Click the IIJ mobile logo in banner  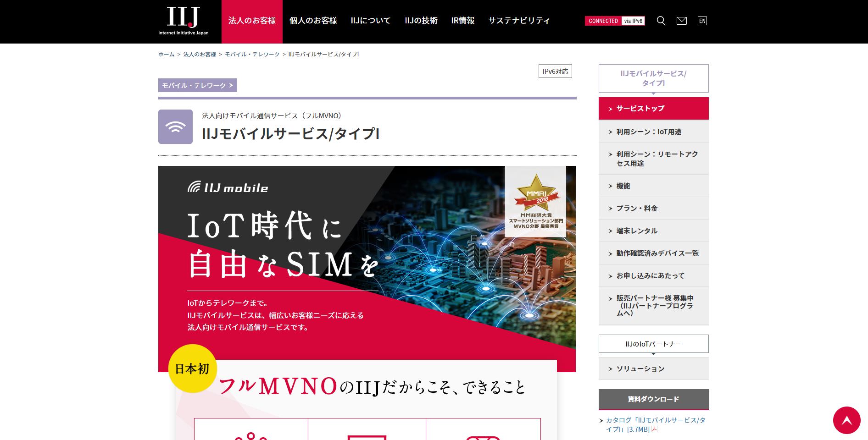tap(228, 187)
